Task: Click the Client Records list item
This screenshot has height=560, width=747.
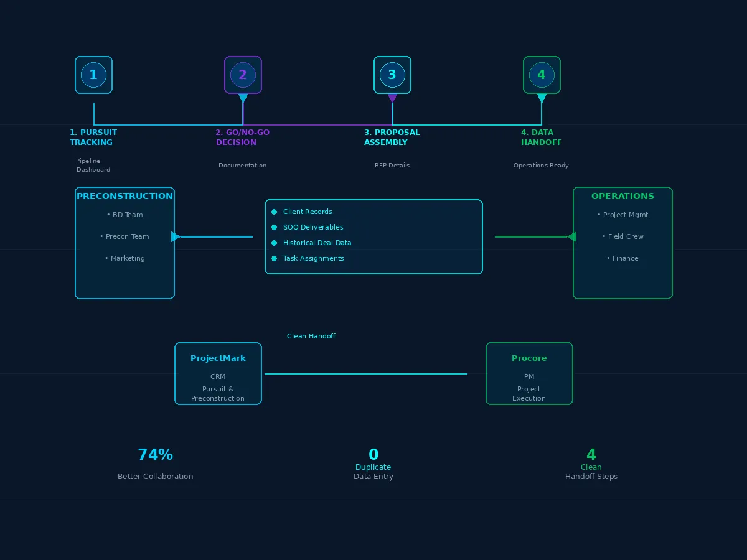Action: click(308, 212)
